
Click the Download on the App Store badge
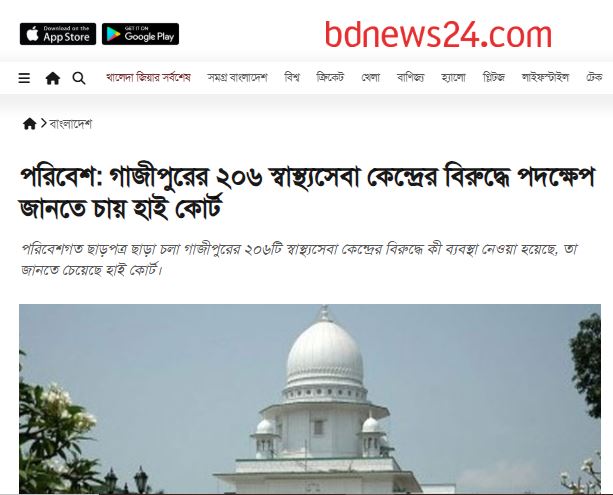(x=58, y=34)
